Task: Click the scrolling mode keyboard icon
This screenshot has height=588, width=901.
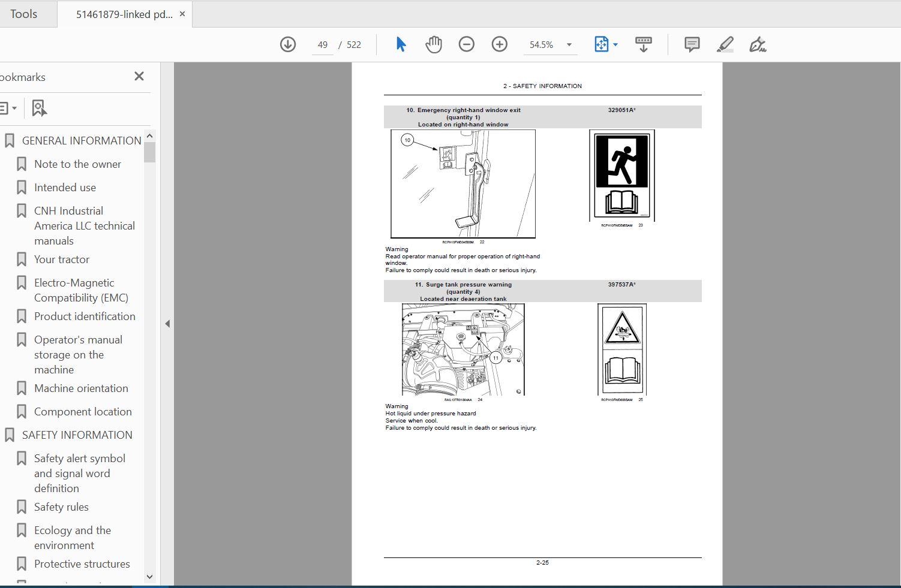Action: coord(644,44)
